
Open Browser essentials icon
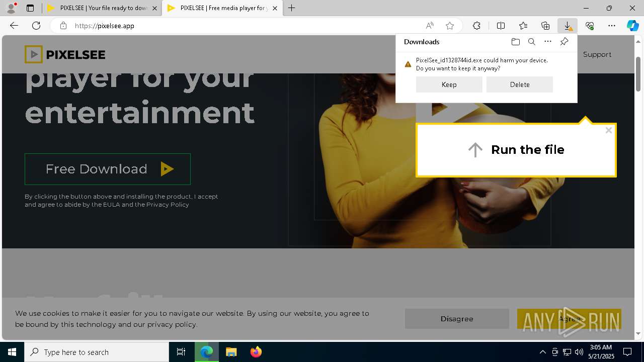(x=590, y=26)
